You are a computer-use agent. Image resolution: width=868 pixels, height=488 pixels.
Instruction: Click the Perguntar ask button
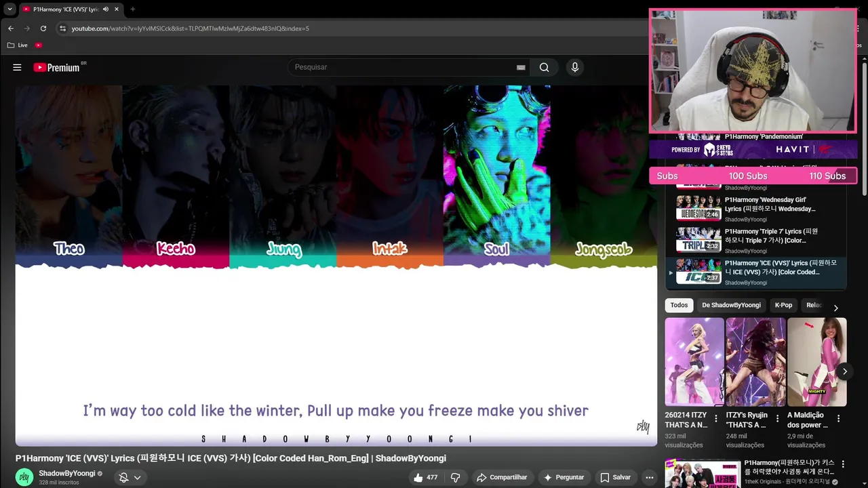pyautogui.click(x=563, y=477)
